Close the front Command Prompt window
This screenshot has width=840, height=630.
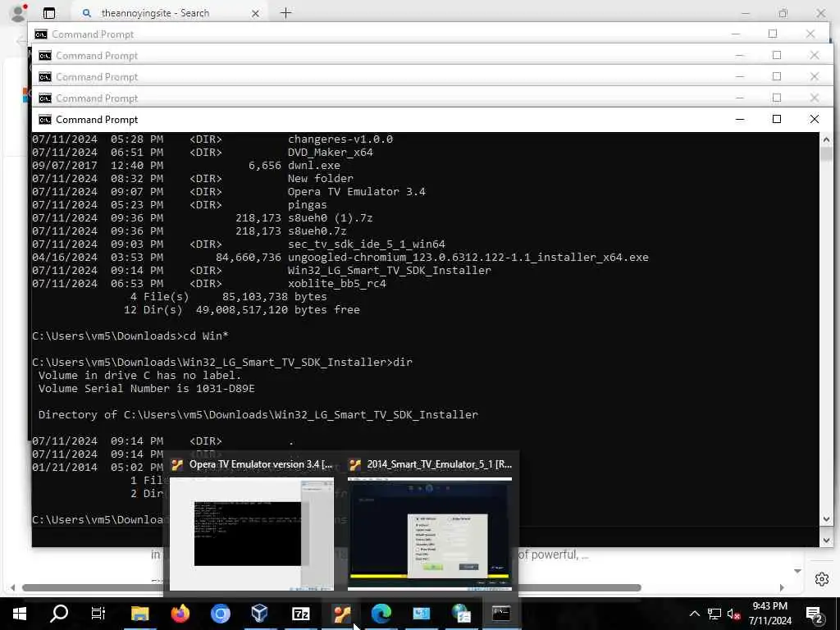pos(815,119)
